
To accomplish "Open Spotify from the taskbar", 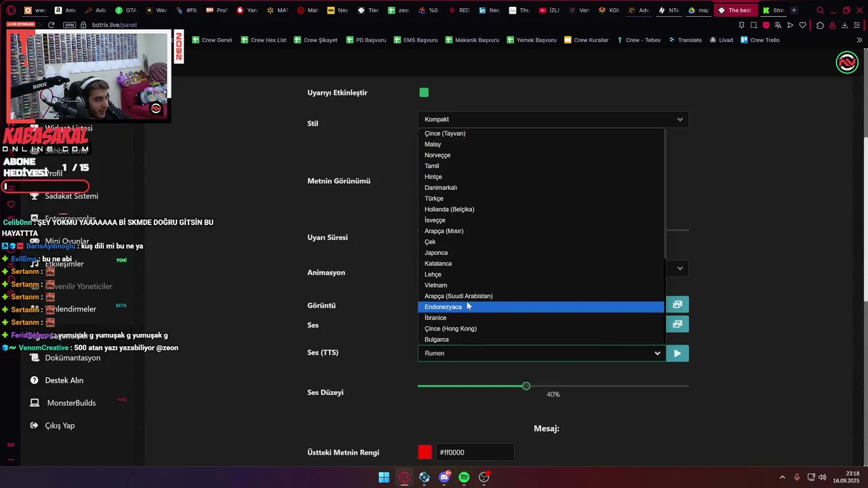I will (x=464, y=477).
